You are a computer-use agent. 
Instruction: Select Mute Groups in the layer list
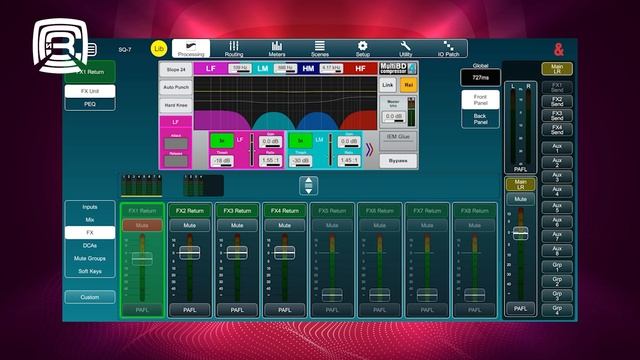coord(90,258)
